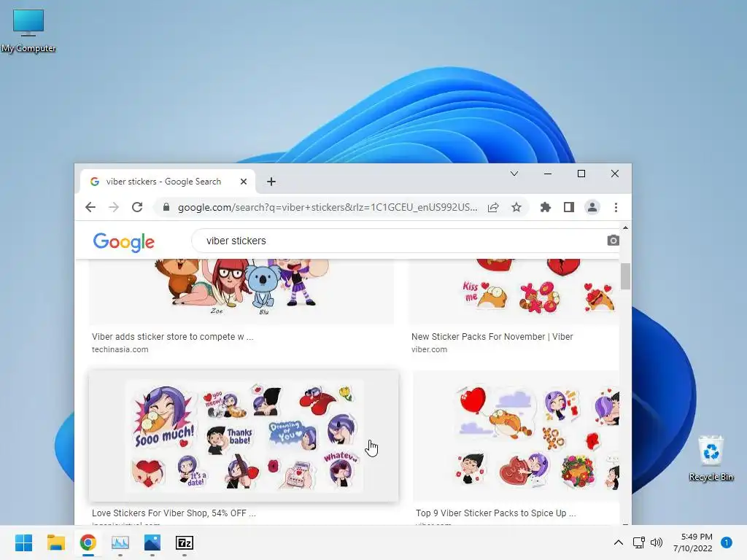This screenshot has width=747, height=560.
Task: Open the Sooo much love stickers image
Action: (x=244, y=436)
